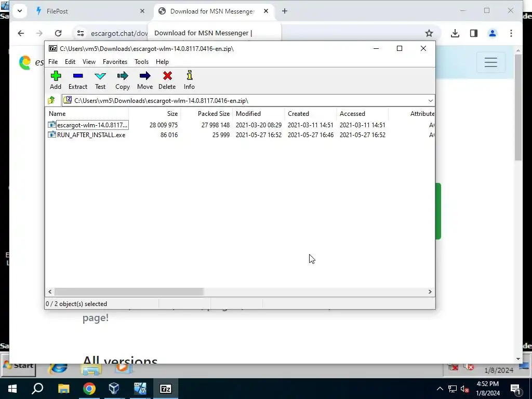Sort by the Modified column header
The width and height of the screenshot is (532, 399).
[x=259, y=114]
